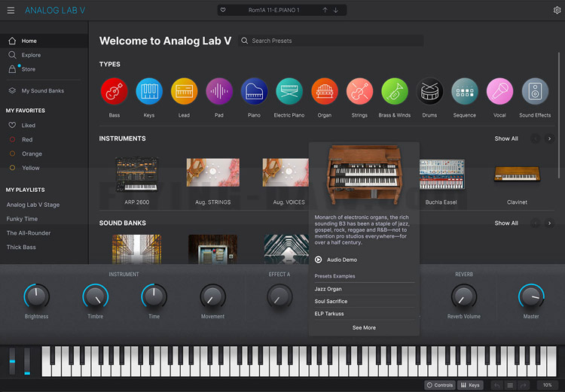
Task: Like the current preset with heart icon
Action: (x=223, y=10)
